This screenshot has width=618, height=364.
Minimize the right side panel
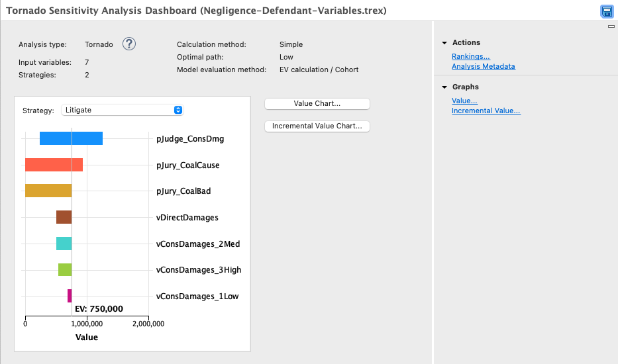tap(611, 26)
